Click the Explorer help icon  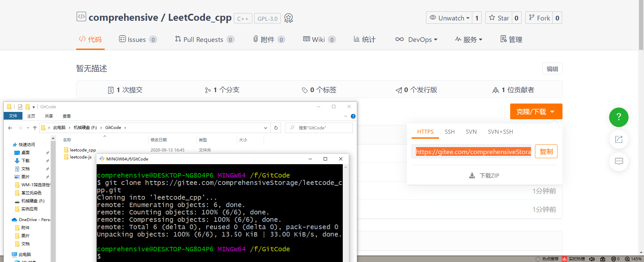[353, 116]
